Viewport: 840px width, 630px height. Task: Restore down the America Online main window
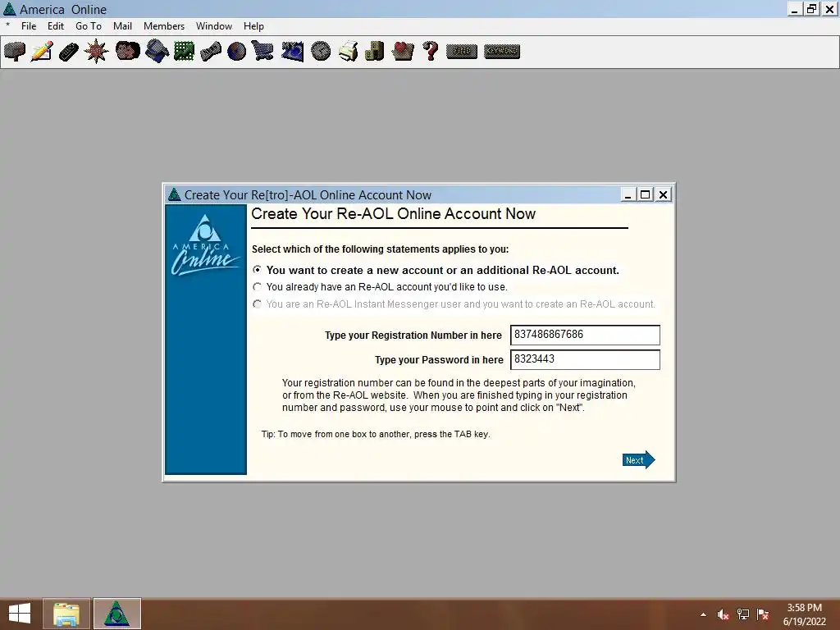point(812,9)
